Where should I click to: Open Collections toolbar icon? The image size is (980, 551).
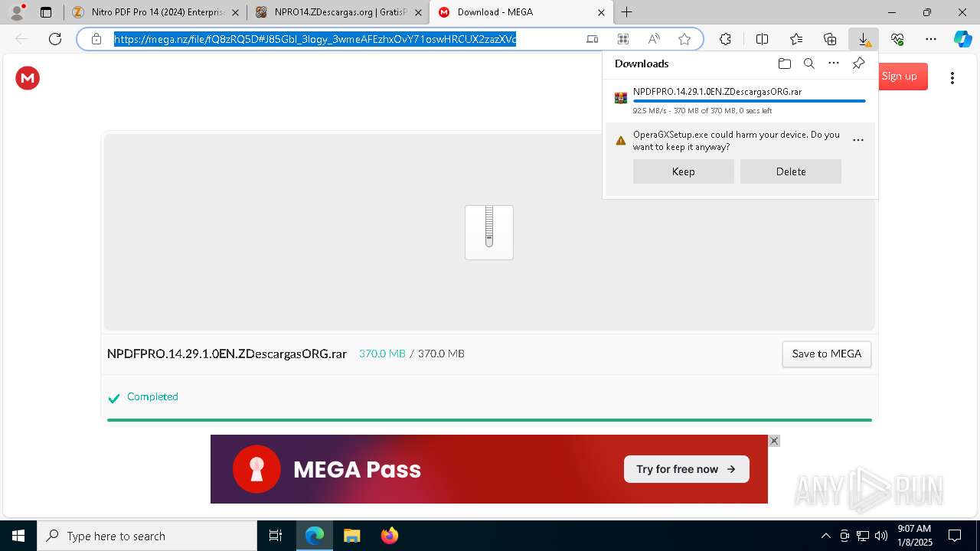[830, 39]
